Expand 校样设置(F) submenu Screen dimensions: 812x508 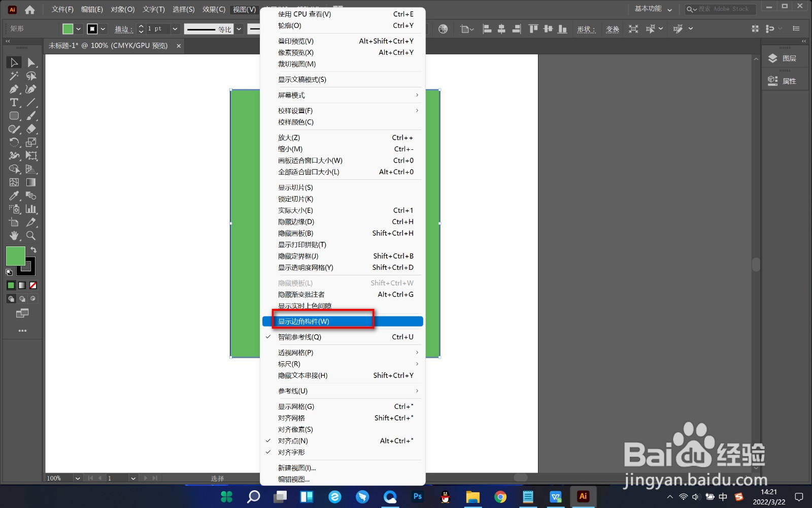tap(343, 111)
